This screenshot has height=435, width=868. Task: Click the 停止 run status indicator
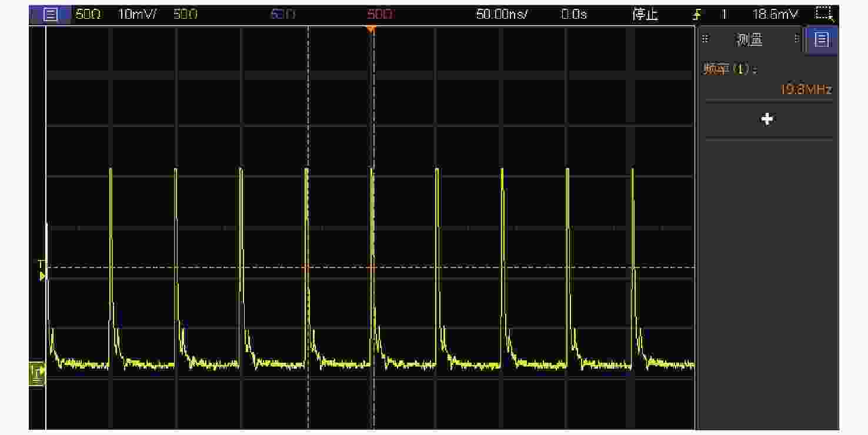coord(645,15)
